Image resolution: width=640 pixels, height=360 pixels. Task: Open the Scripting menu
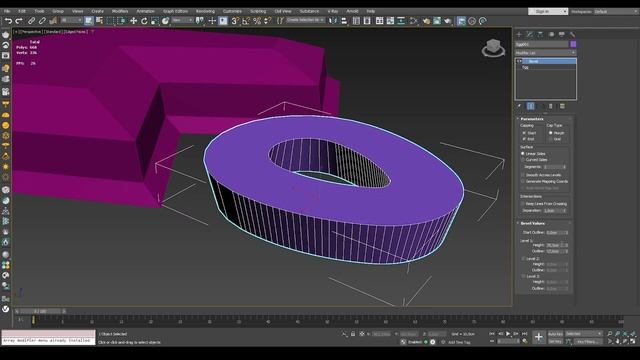(258, 11)
